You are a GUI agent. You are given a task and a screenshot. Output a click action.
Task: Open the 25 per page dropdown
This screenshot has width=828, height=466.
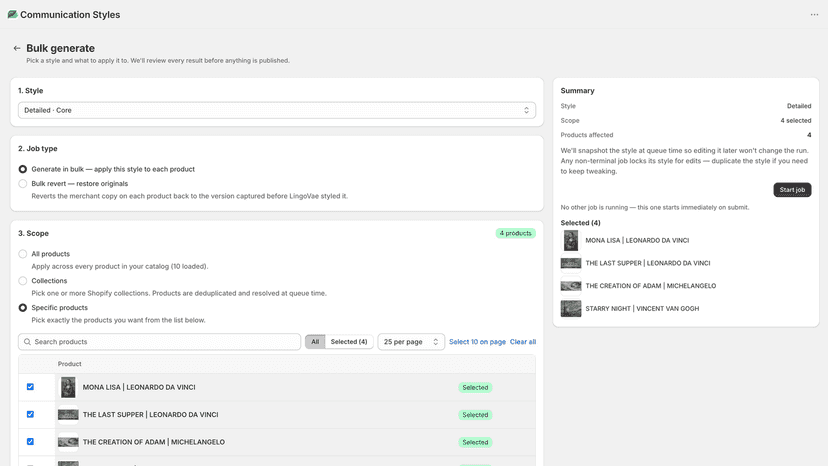click(411, 342)
